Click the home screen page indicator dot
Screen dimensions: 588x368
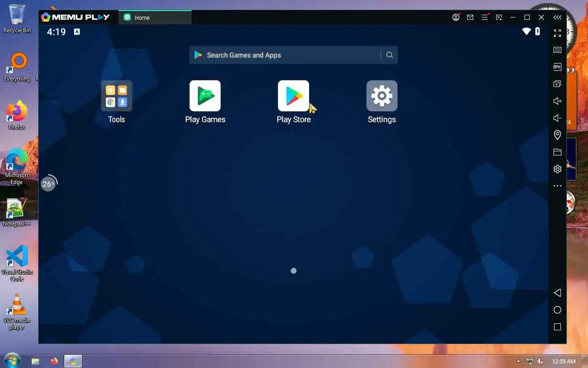click(294, 271)
